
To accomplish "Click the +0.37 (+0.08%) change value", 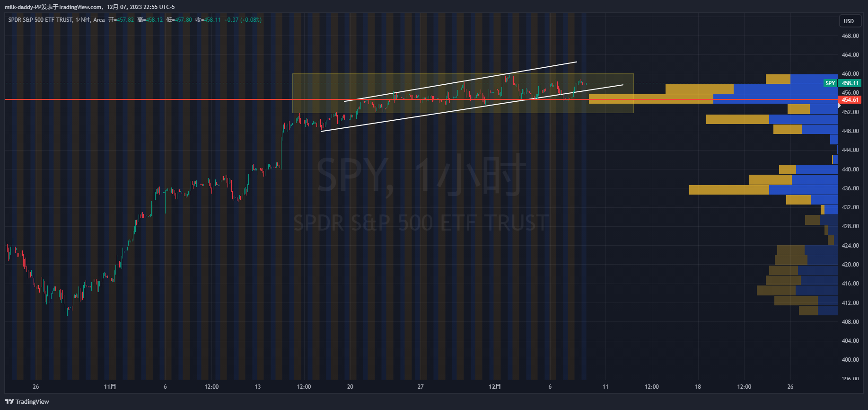I will point(243,20).
